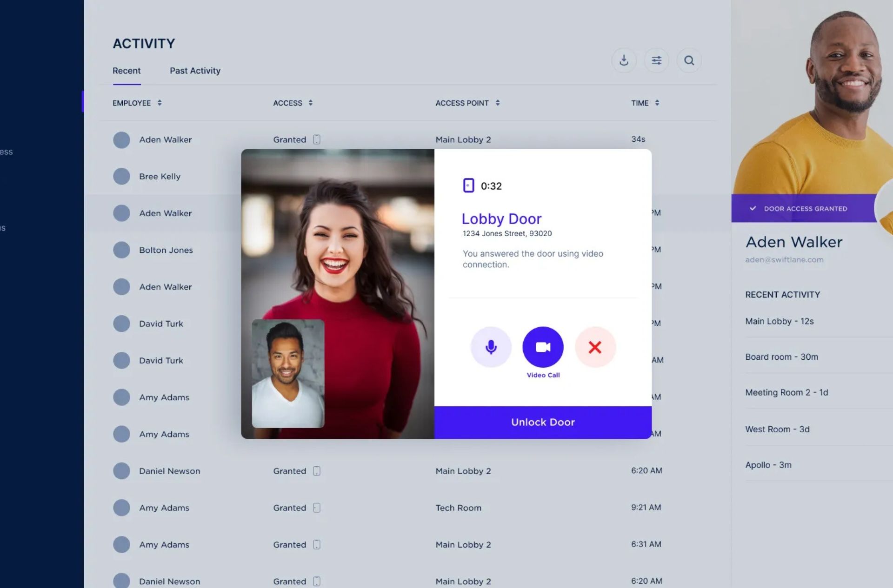
Task: Open Board room recent activity entry
Action: tap(781, 357)
